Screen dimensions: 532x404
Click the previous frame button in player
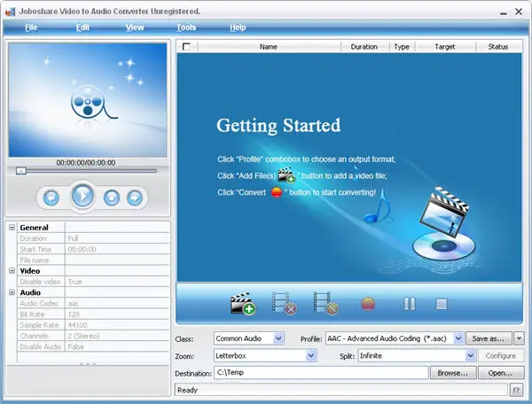pyautogui.click(x=51, y=198)
